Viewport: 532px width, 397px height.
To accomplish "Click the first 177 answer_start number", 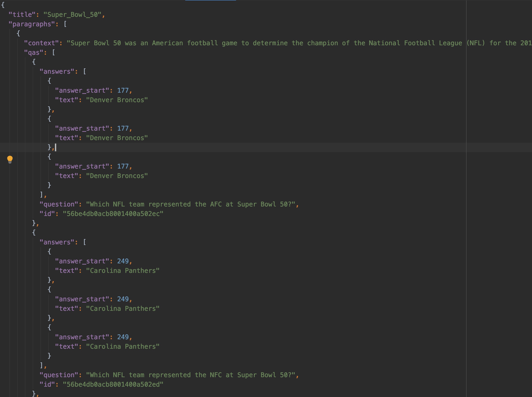I will (x=123, y=90).
